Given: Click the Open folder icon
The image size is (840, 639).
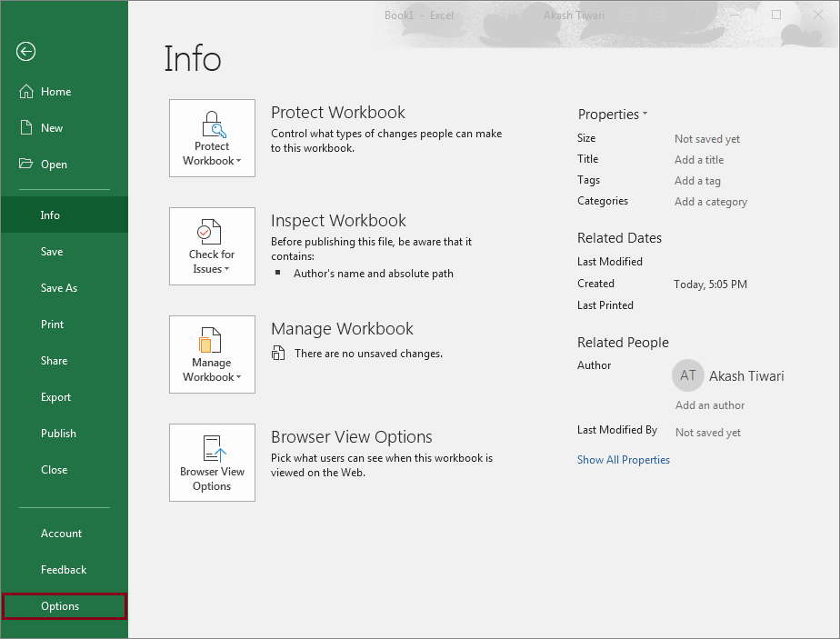Looking at the screenshot, I should pyautogui.click(x=25, y=164).
